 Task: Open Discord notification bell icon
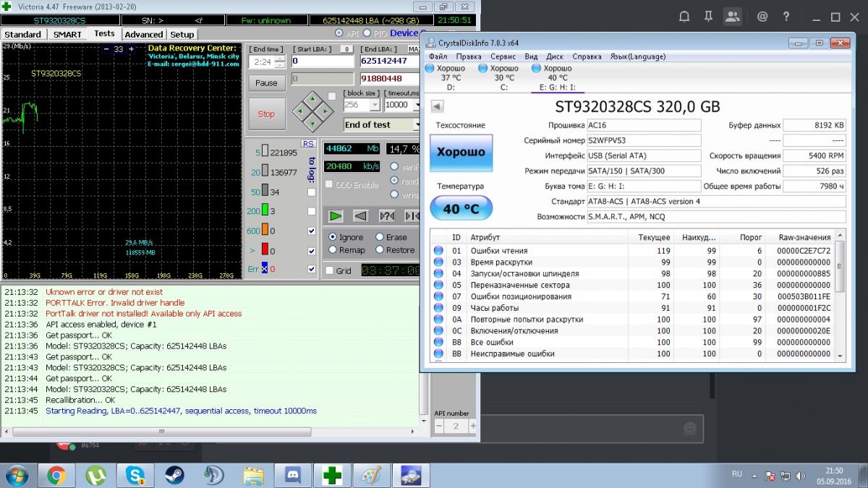click(x=685, y=16)
